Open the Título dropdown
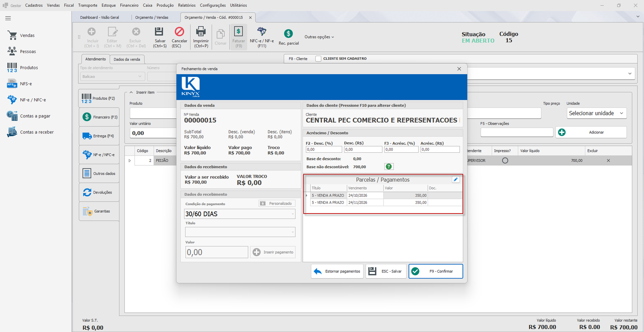 point(240,232)
